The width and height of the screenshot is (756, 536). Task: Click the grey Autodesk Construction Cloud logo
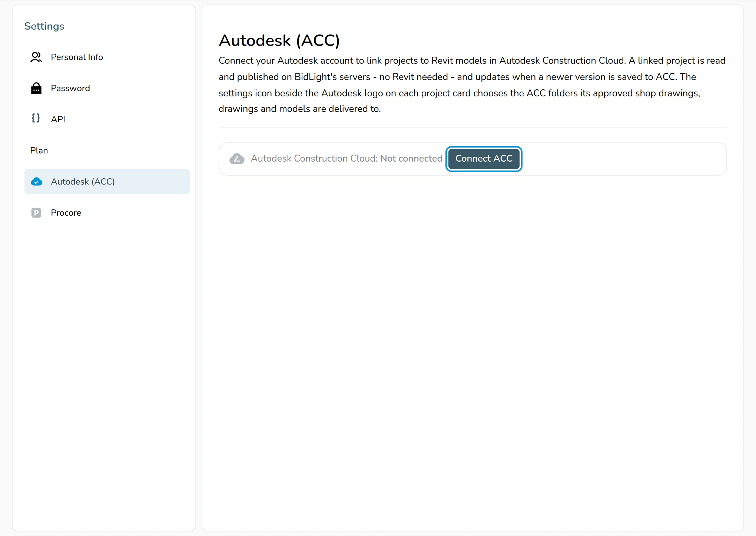tap(237, 159)
